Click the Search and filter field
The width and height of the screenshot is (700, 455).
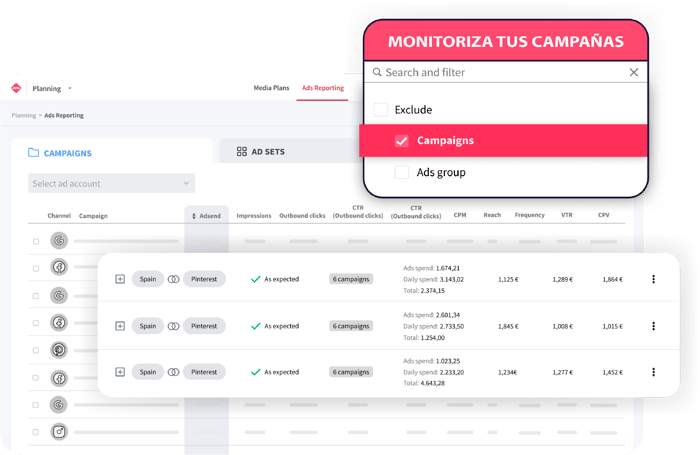click(x=506, y=72)
